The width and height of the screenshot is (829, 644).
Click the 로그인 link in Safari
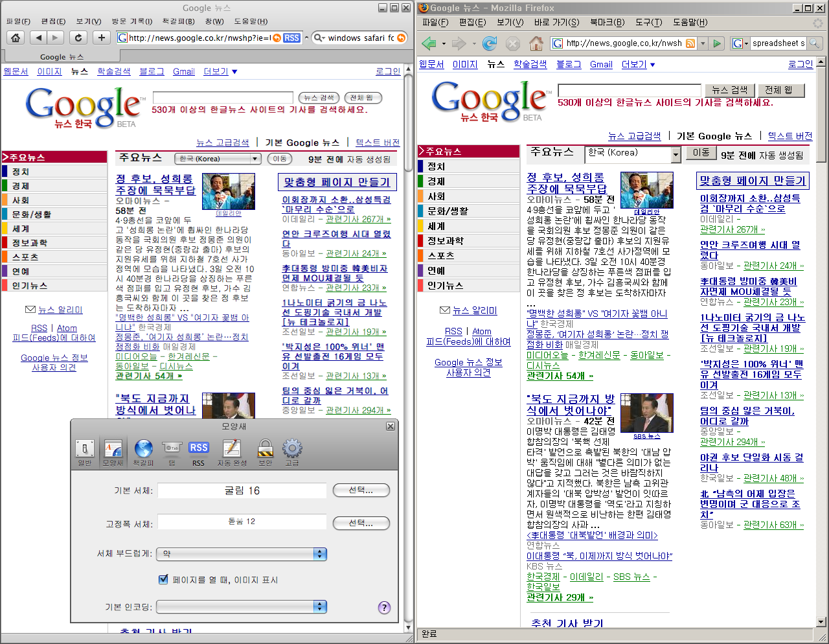tap(388, 71)
